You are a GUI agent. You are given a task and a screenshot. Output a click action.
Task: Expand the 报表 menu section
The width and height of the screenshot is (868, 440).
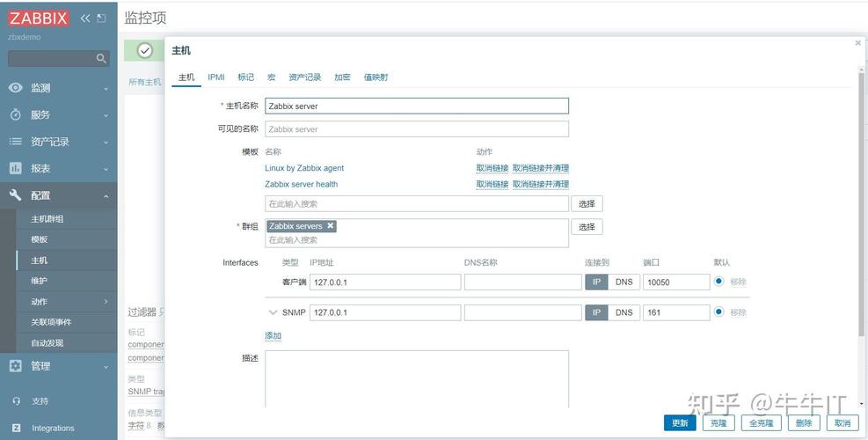click(x=106, y=169)
